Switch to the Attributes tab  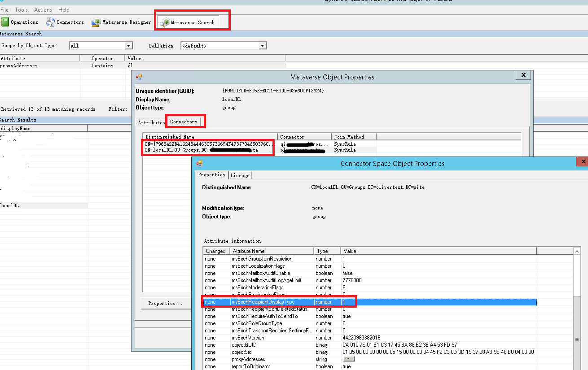[151, 122]
